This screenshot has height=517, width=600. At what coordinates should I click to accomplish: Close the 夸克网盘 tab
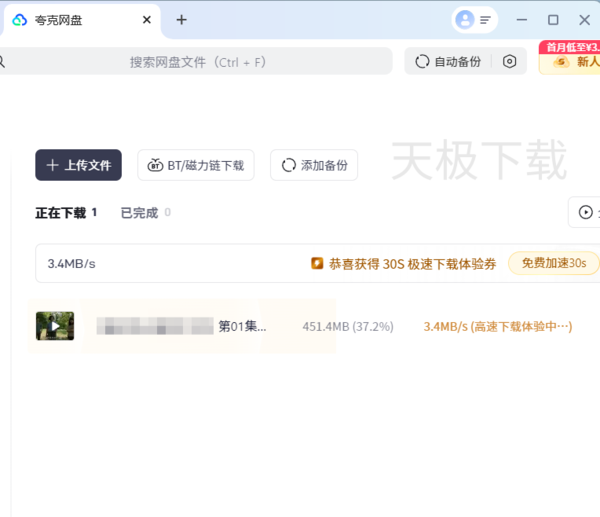point(147,20)
